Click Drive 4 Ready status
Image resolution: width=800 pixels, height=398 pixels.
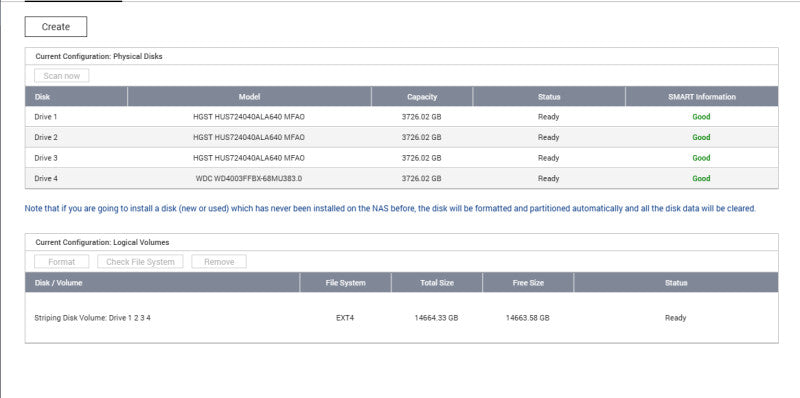click(548, 179)
